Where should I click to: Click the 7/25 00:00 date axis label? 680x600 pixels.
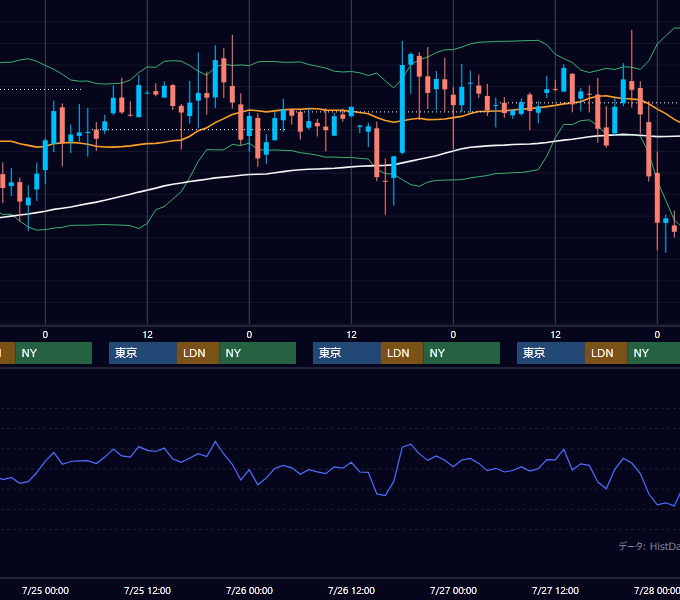[45, 590]
